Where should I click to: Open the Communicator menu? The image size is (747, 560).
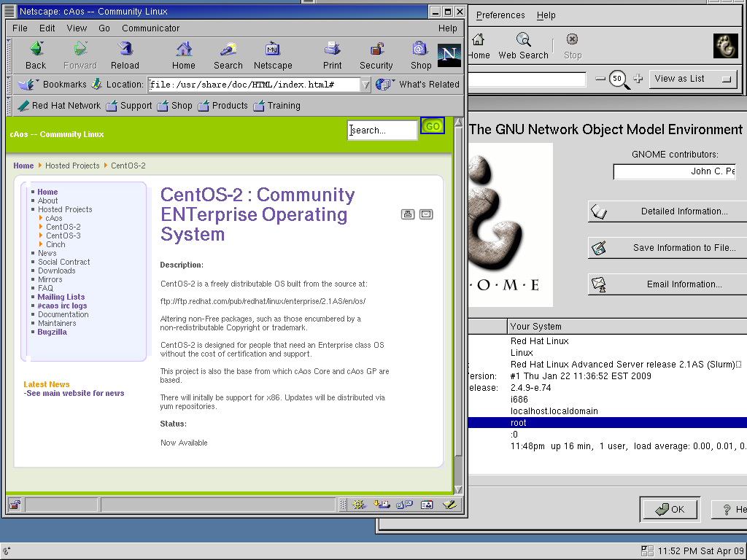[x=150, y=28]
